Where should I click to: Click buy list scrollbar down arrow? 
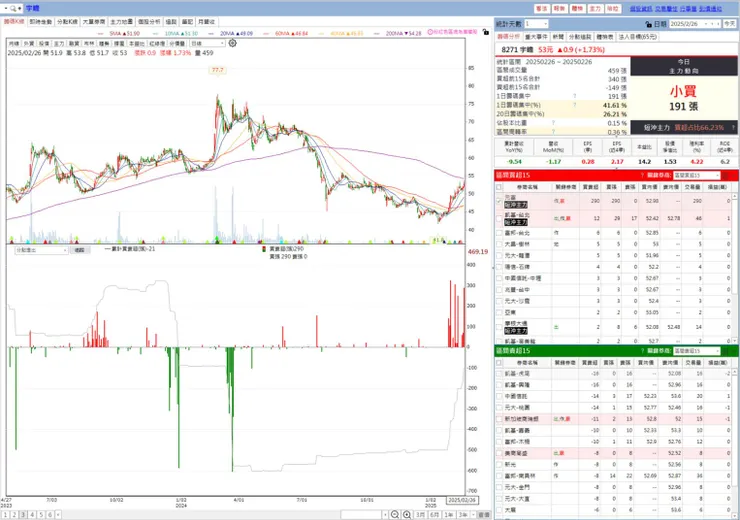(735, 341)
